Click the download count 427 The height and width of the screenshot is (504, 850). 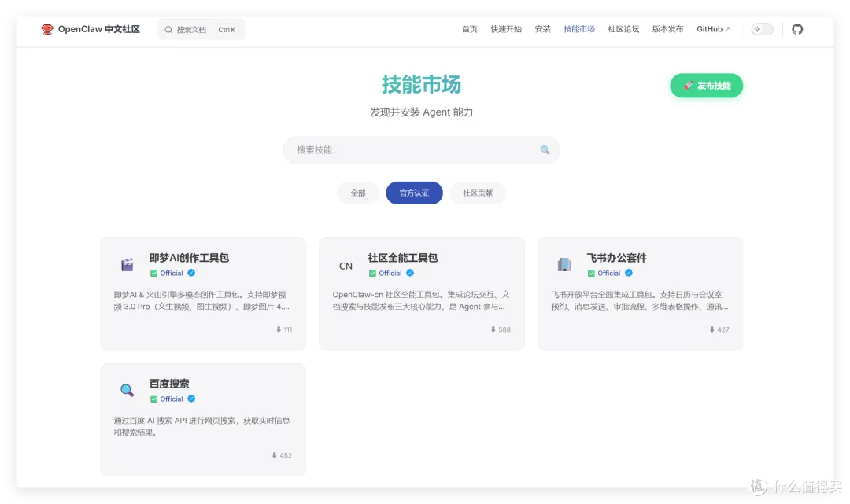(x=723, y=329)
